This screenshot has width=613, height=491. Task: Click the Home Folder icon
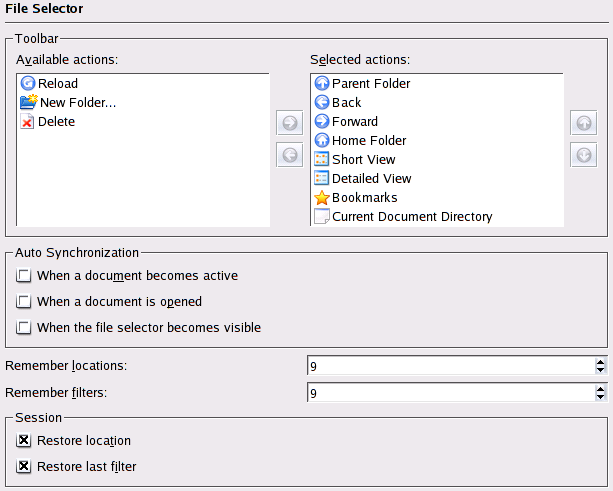pyautogui.click(x=322, y=141)
